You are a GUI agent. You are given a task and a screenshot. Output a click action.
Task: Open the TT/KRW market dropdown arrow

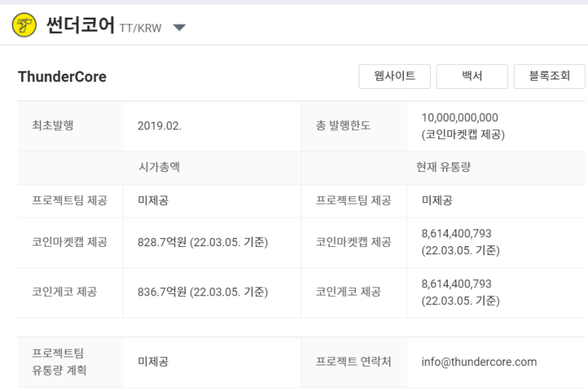[x=179, y=27]
